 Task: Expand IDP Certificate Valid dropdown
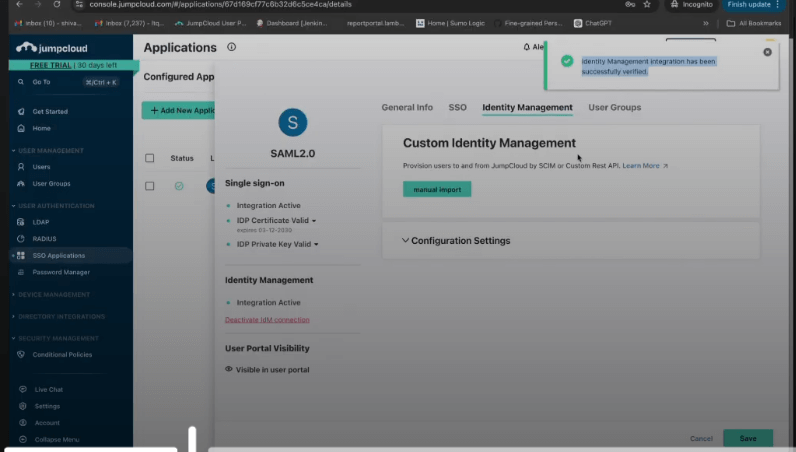[314, 221]
